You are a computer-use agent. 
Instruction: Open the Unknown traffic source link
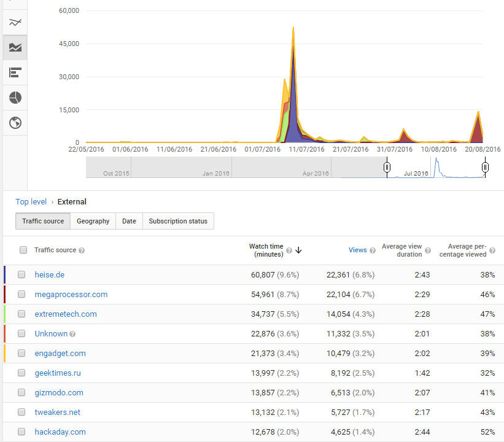pyautogui.click(x=51, y=334)
